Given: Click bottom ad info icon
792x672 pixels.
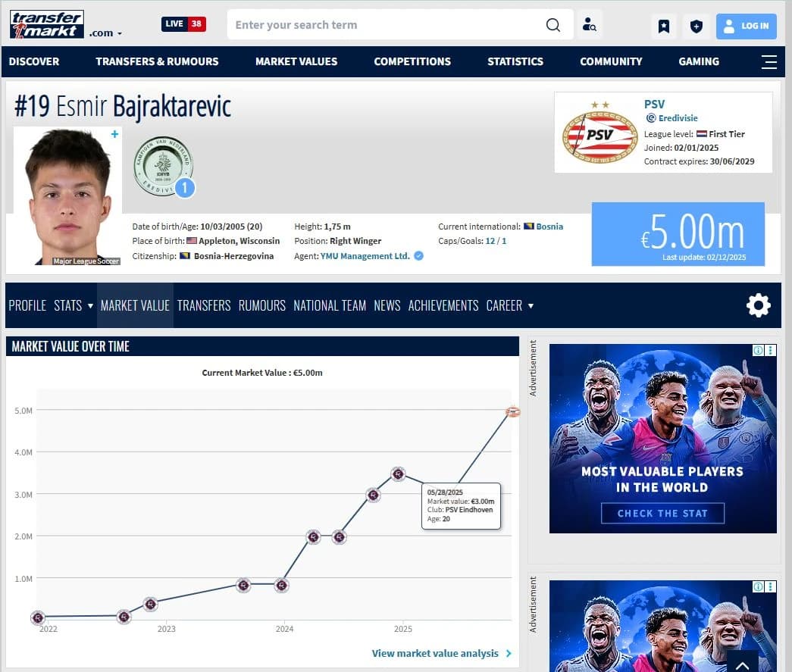Looking at the screenshot, I should tap(758, 586).
